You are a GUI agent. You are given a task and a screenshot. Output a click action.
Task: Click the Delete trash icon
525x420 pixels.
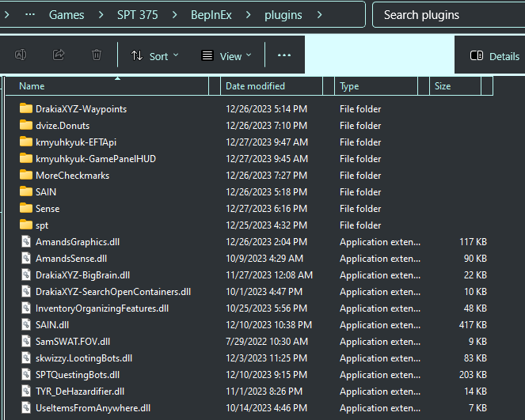point(97,55)
